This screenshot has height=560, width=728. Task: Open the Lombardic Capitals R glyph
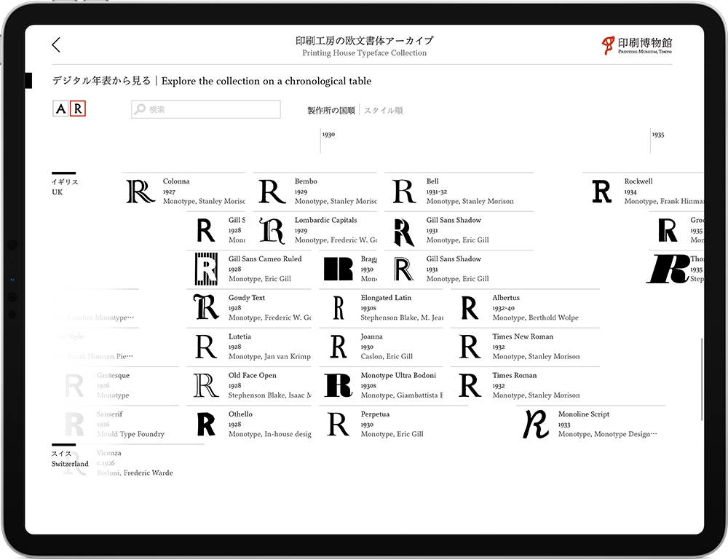272,230
